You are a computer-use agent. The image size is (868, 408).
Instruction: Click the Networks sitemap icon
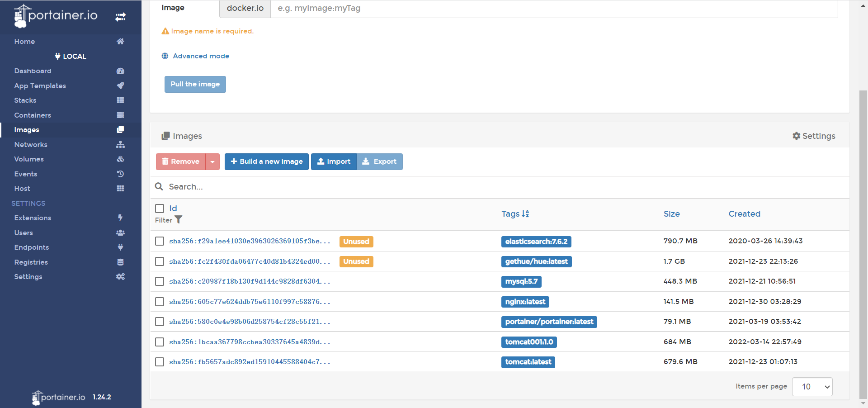click(x=120, y=144)
